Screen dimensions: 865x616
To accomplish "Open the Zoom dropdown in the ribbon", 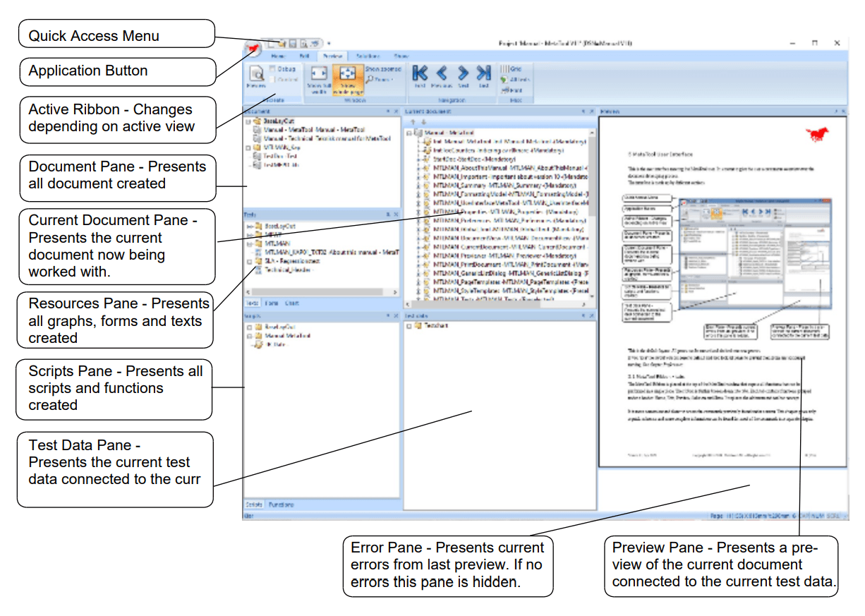I will pyautogui.click(x=379, y=80).
